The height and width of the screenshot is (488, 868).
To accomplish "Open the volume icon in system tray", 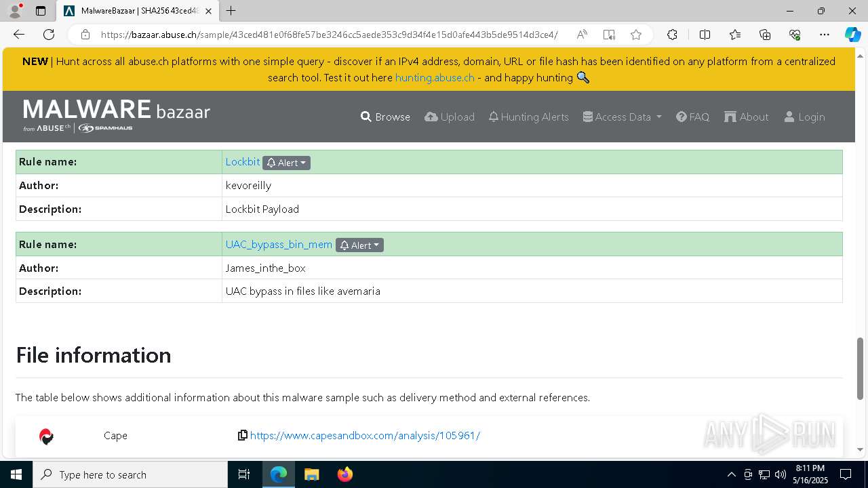I will tap(781, 474).
